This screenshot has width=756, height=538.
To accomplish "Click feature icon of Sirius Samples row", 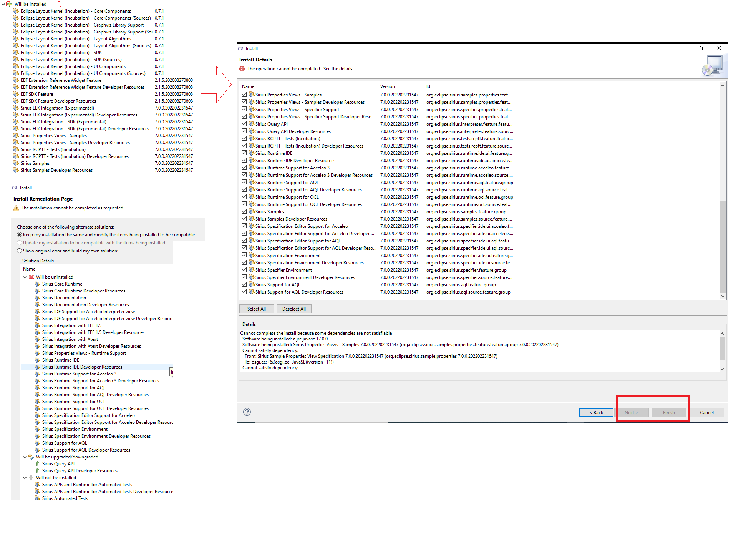I will coord(252,211).
